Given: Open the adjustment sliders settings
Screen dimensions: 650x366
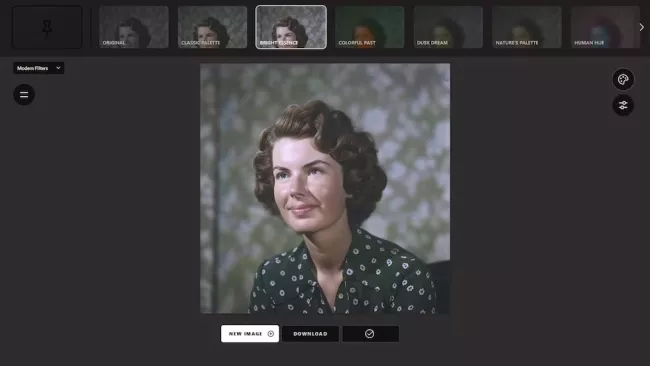Looking at the screenshot, I should click(x=623, y=105).
